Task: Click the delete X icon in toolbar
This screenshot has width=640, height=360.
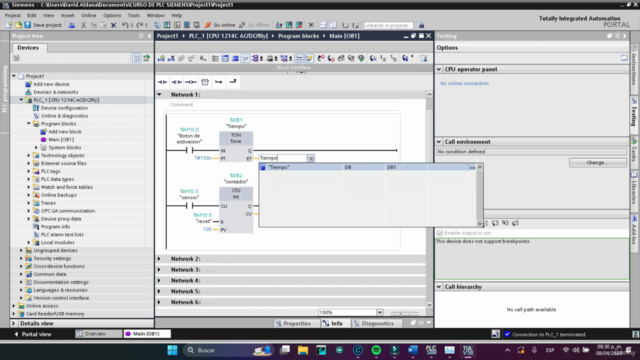Action: point(113,25)
